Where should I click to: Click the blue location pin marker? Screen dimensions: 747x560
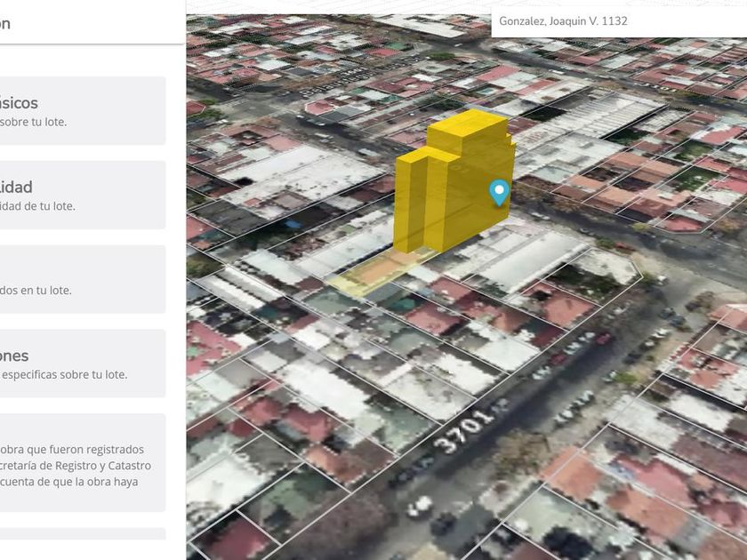[x=499, y=192]
